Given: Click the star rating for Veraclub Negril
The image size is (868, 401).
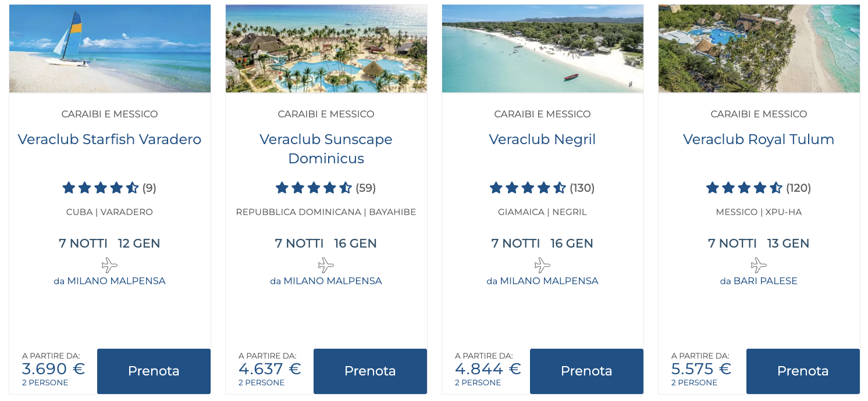Looking at the screenshot, I should [x=528, y=188].
